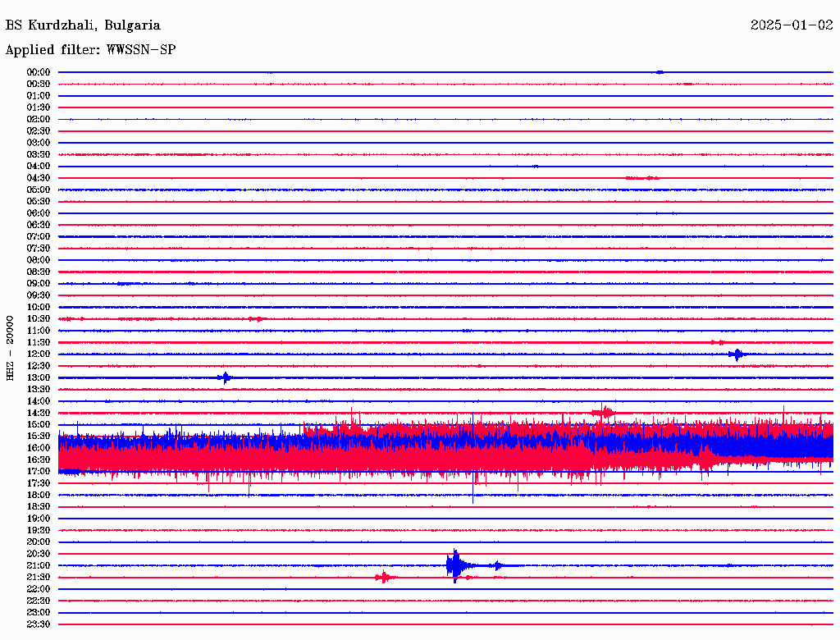
Task: Select the 02:30 time label
Action: point(39,130)
